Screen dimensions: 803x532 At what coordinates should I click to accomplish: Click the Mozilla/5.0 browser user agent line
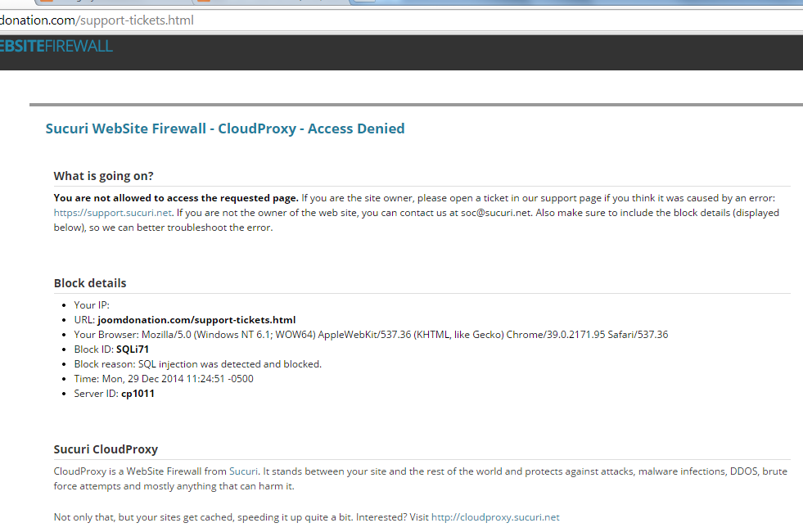[371, 335]
